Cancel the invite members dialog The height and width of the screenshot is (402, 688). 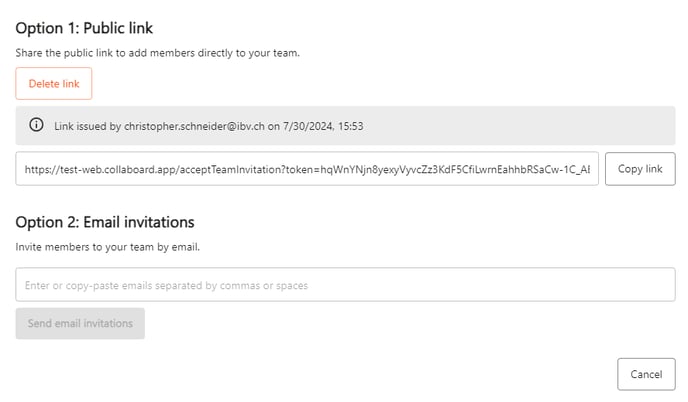(x=646, y=374)
